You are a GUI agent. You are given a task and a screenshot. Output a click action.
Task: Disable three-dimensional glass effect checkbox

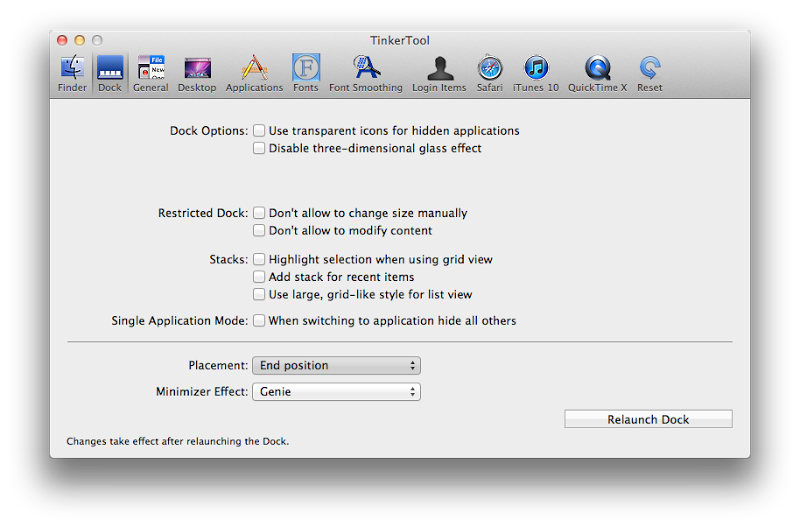[x=259, y=148]
